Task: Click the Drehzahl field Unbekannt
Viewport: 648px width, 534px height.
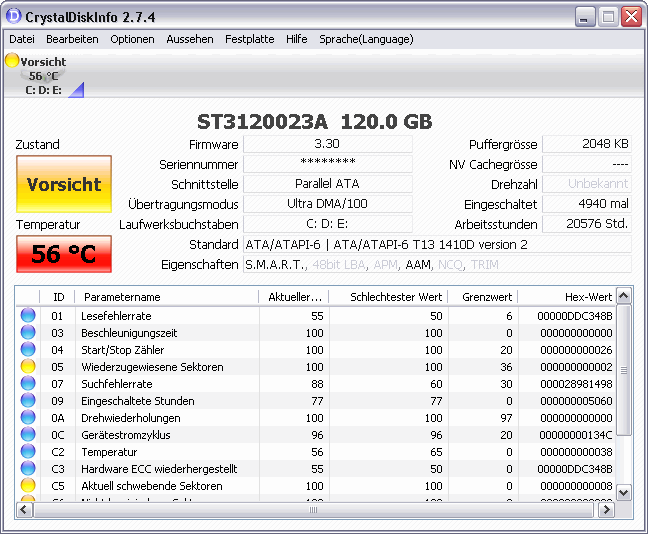Action: pos(587,184)
